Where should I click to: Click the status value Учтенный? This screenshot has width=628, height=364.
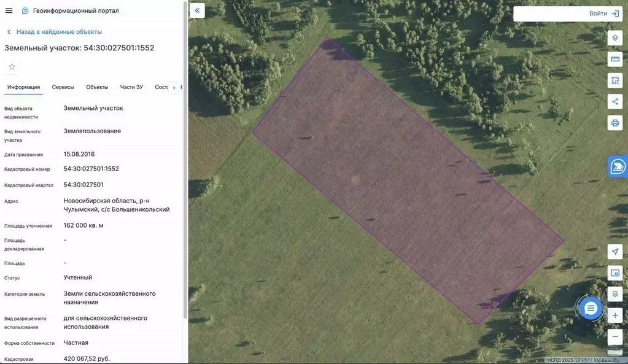[x=78, y=277]
